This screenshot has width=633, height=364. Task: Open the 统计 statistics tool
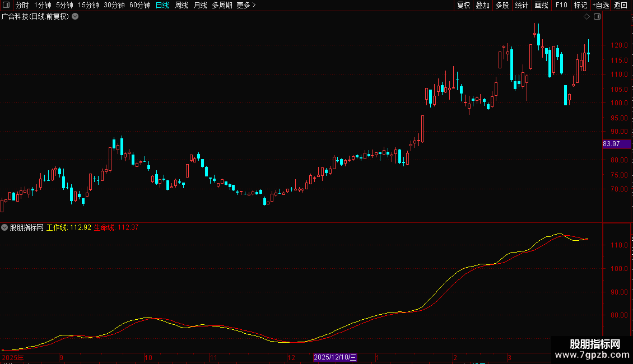[522, 5]
